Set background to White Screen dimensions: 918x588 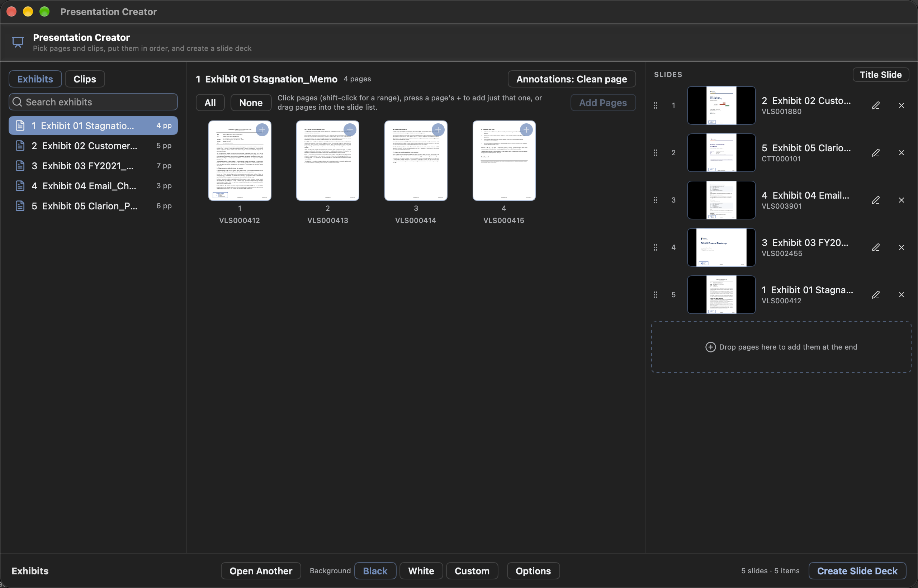click(x=421, y=571)
